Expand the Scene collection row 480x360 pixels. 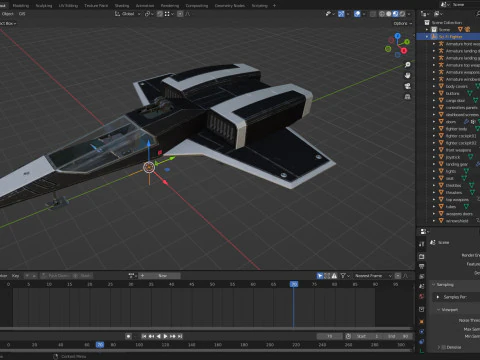[427, 30]
